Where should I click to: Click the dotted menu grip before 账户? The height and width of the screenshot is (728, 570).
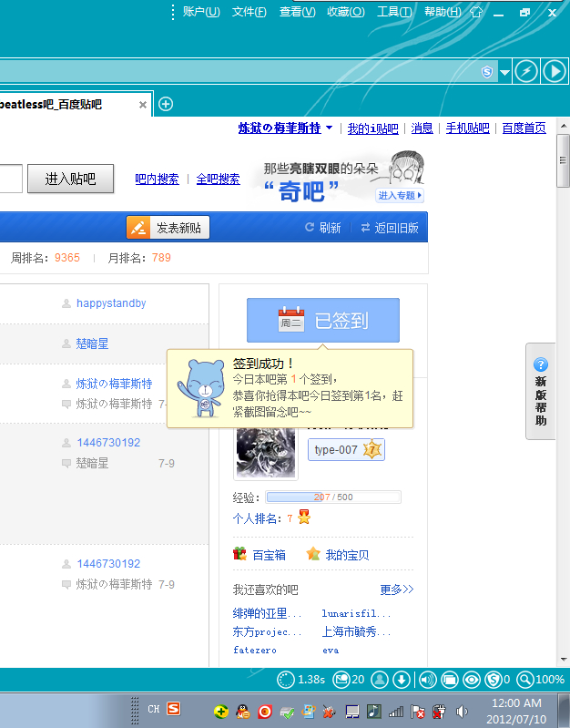[173, 12]
